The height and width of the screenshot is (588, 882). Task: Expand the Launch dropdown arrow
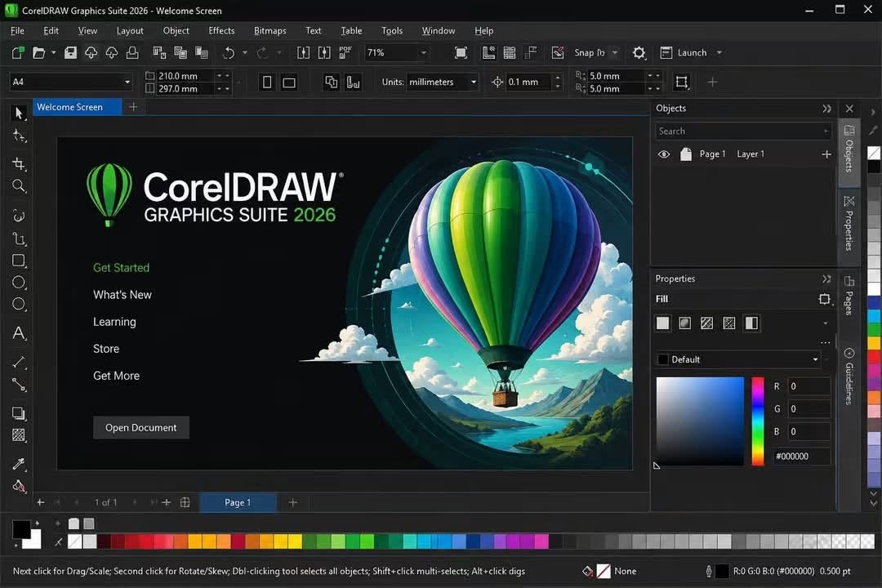tap(719, 53)
